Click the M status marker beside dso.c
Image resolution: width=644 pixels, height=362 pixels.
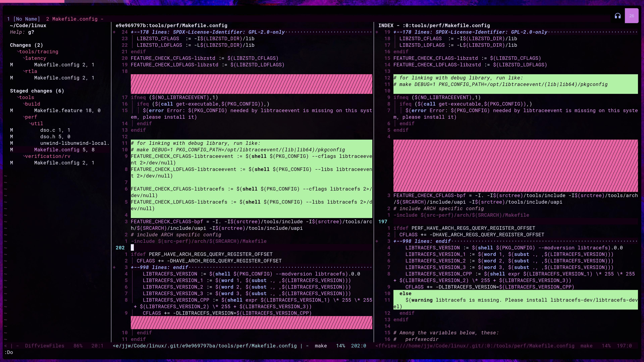[12, 130]
